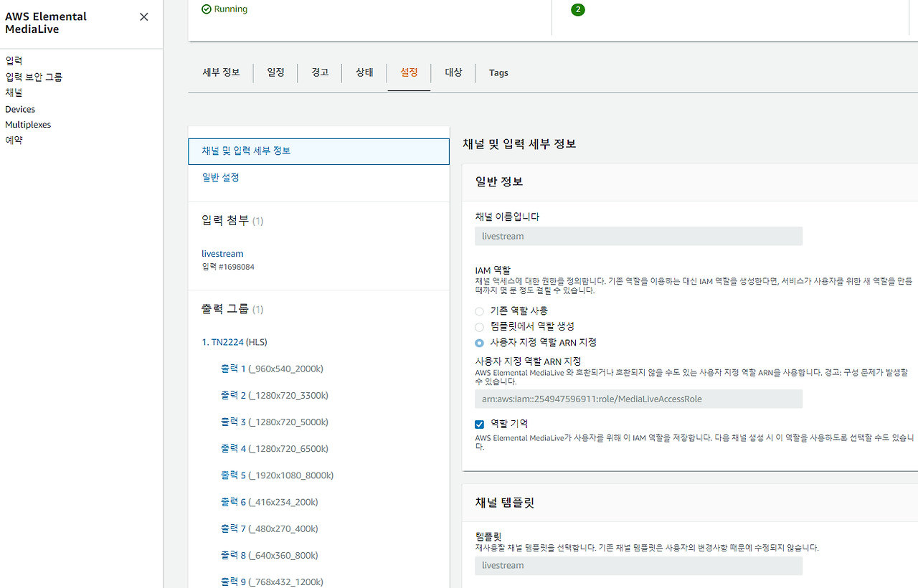This screenshot has width=918, height=588.
Task: Click the green badge showing 2
Action: pos(578,10)
